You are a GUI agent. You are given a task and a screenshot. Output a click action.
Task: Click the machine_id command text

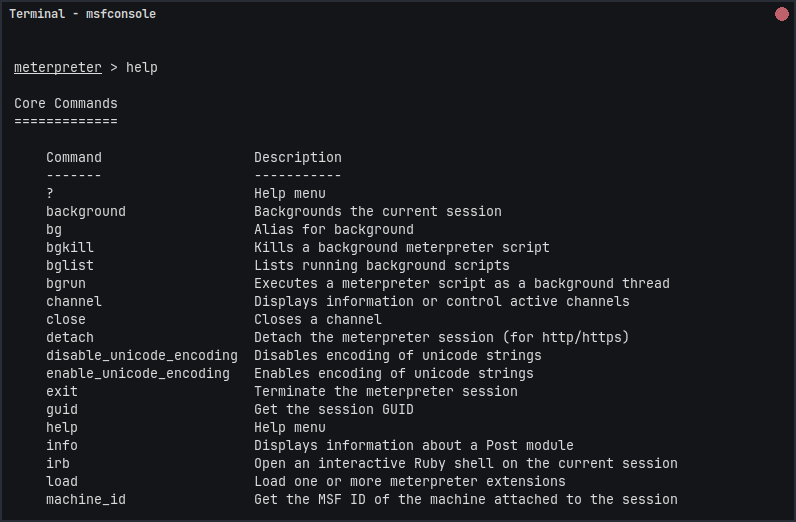pyautogui.click(x=86, y=500)
